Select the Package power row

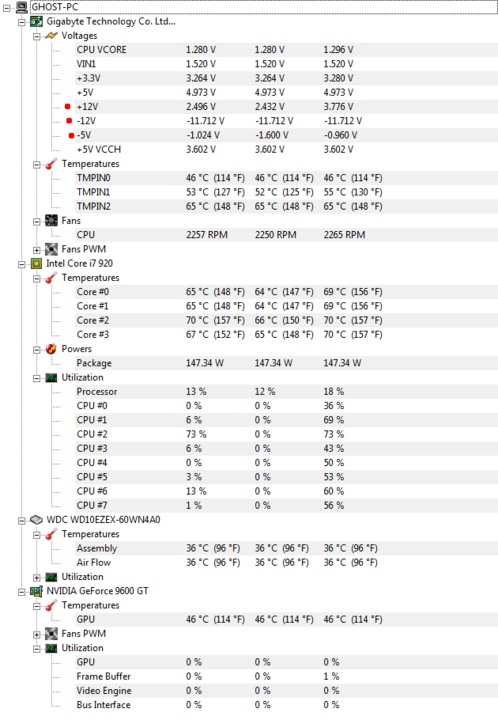[x=286, y=363]
